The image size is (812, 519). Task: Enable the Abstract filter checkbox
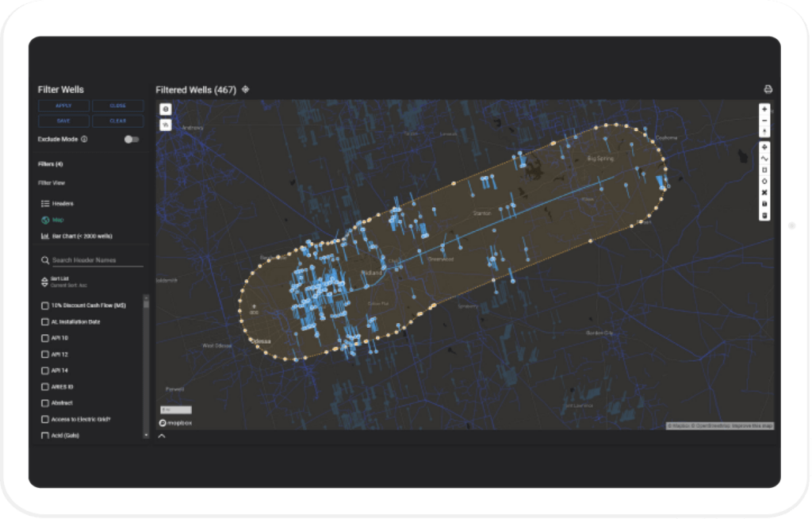coord(45,402)
